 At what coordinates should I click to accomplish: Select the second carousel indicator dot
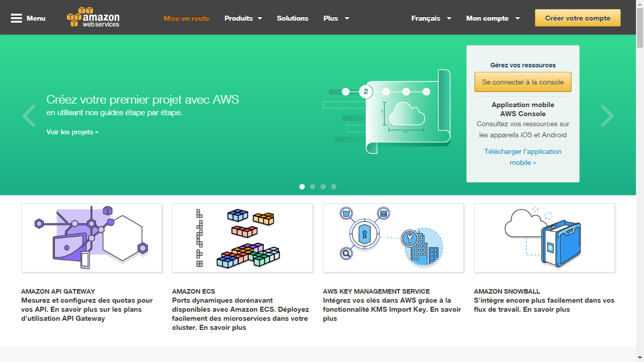tap(312, 187)
